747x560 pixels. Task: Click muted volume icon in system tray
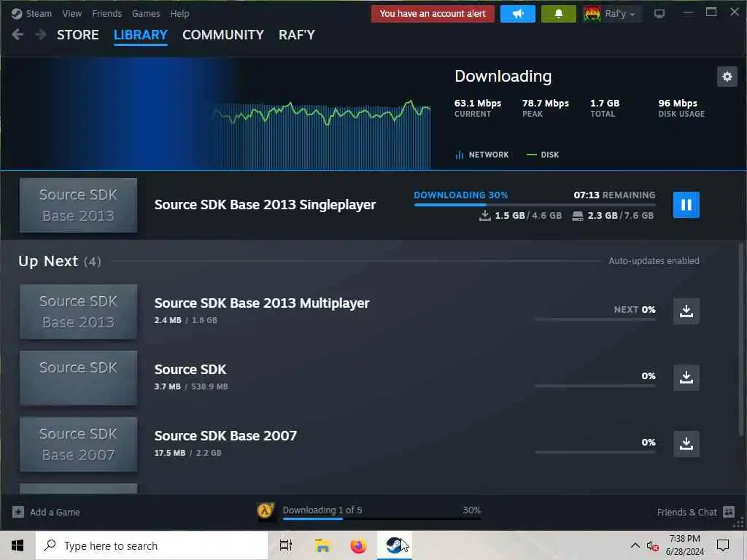652,545
